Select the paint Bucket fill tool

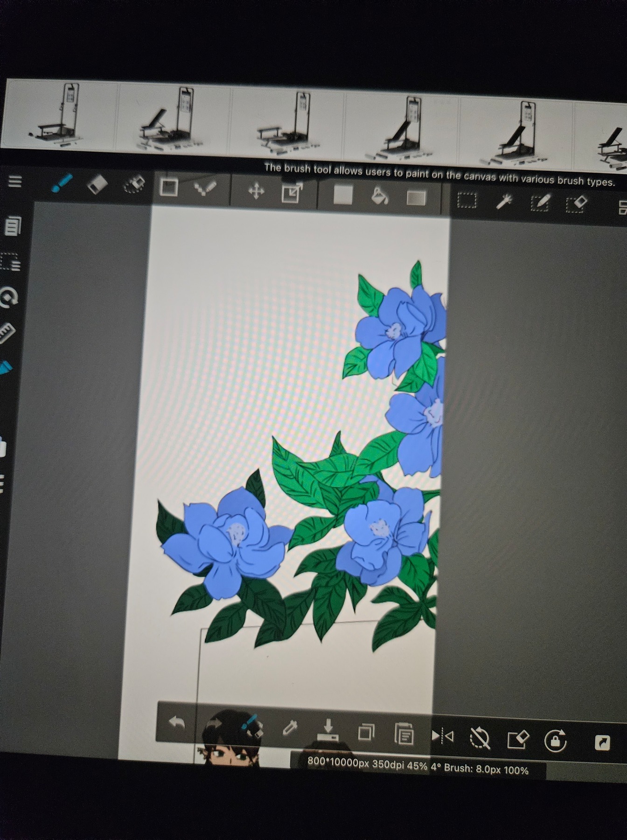379,196
